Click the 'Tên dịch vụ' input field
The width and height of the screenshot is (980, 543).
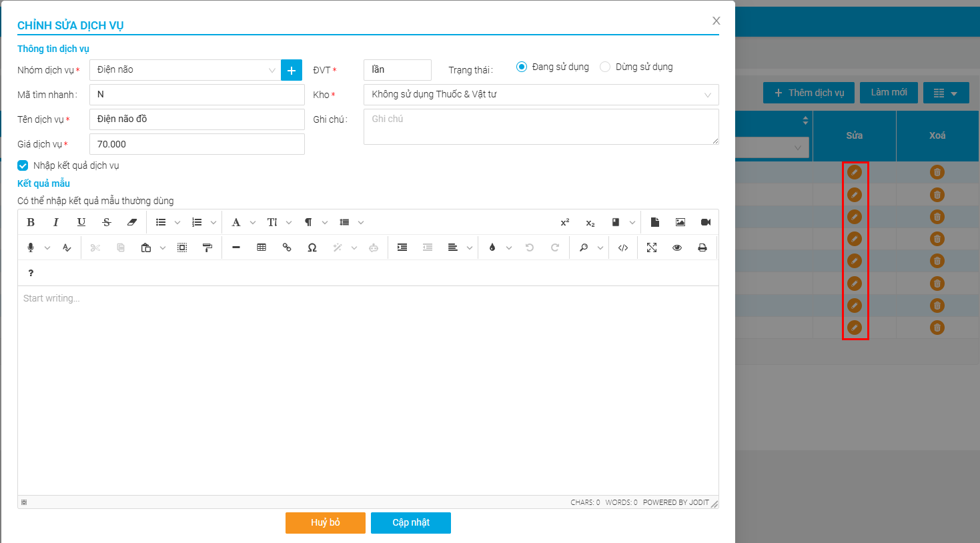(x=197, y=119)
